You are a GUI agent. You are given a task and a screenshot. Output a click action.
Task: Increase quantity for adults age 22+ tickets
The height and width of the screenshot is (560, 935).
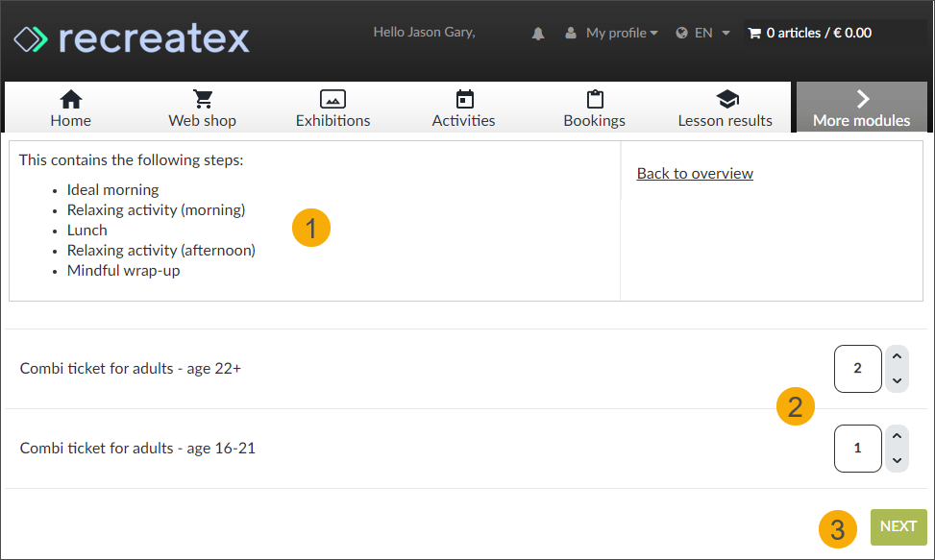pos(897,358)
